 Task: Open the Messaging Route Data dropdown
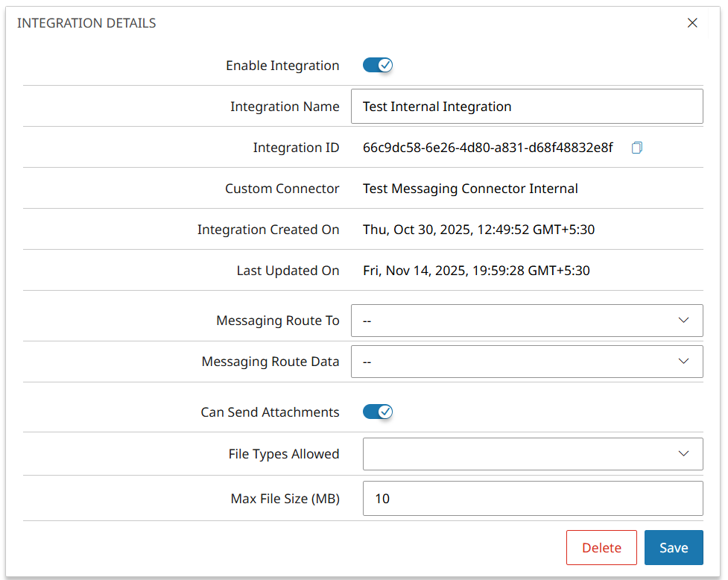pos(527,362)
